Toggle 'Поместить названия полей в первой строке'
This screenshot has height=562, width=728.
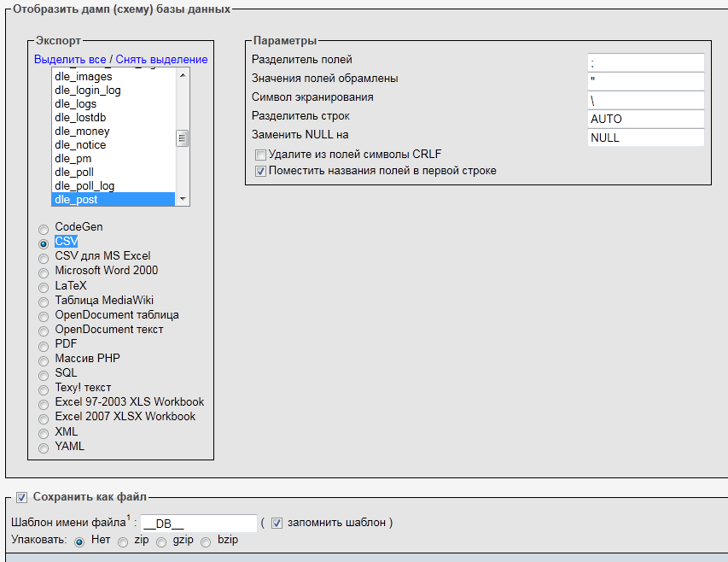click(x=261, y=171)
